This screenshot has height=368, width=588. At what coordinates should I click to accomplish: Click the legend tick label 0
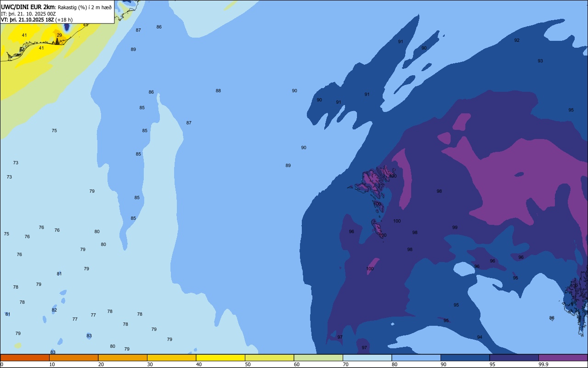coord(2,364)
